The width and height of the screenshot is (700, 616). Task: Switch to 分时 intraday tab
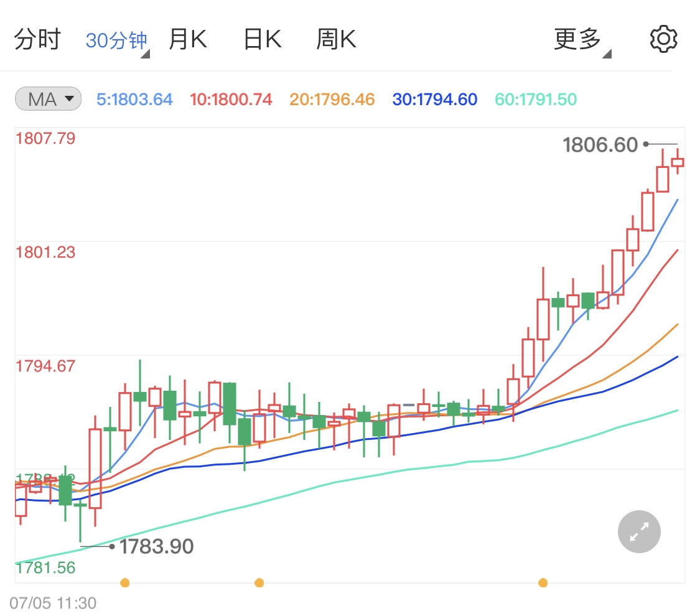37,39
